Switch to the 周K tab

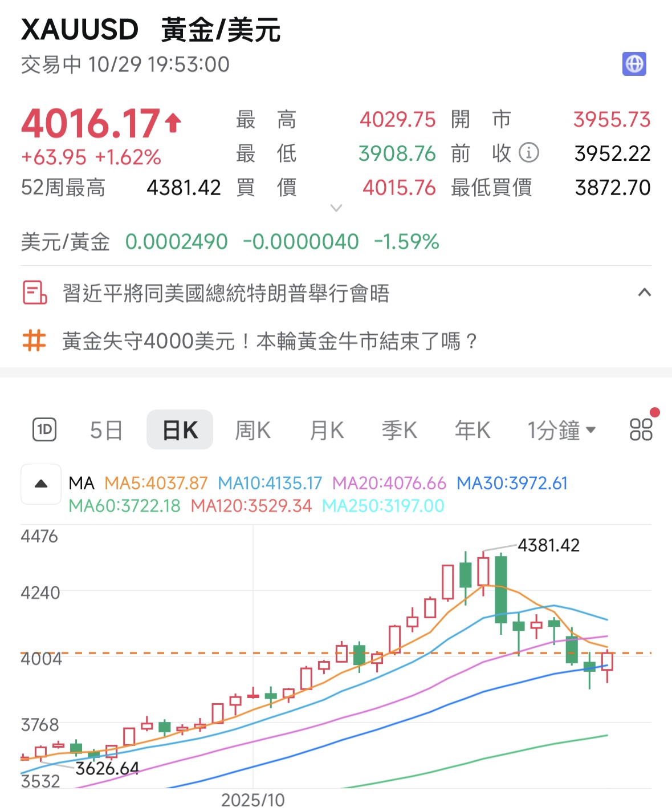252,429
